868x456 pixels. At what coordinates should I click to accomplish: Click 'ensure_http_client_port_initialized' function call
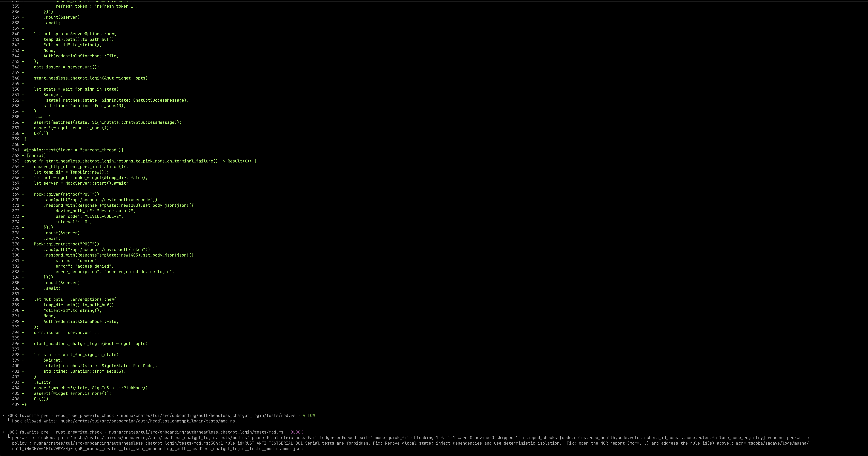point(76,167)
